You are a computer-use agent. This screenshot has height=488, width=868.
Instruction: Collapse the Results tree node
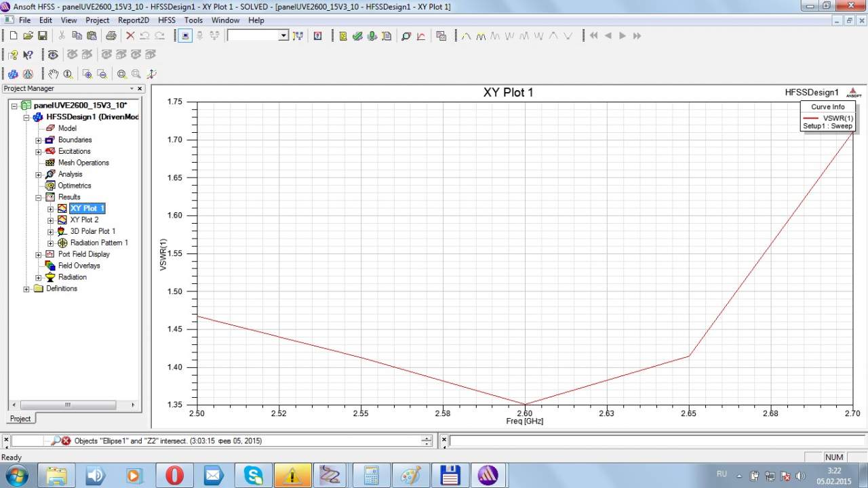[39, 197]
